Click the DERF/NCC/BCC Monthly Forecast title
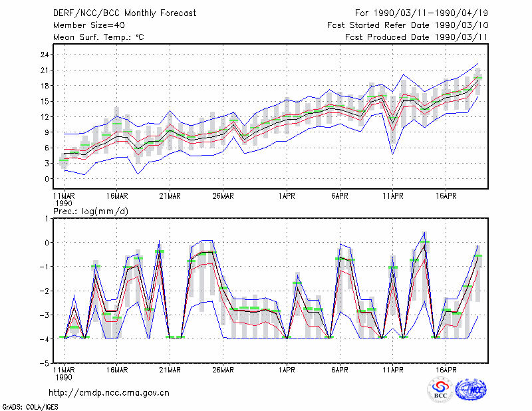The width and height of the screenshot is (532, 411). point(124,13)
